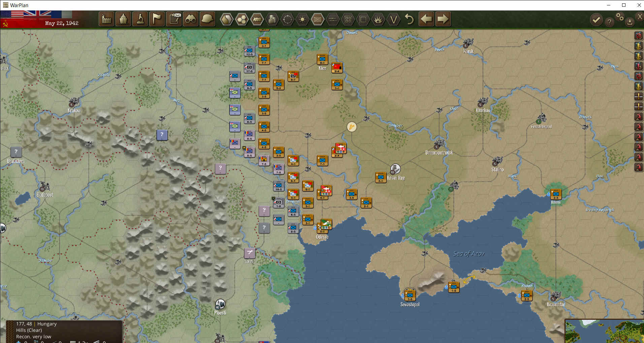Open the ship convoy screen
This screenshot has width=644, height=343.
pyautogui.click(x=123, y=19)
